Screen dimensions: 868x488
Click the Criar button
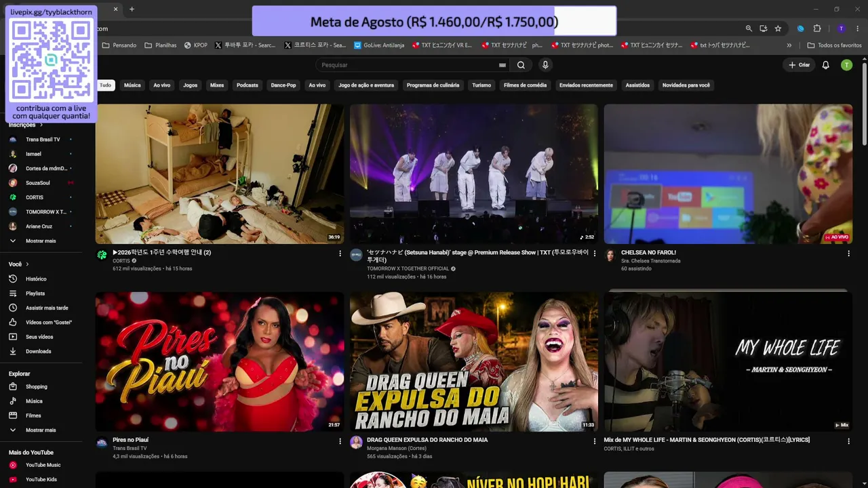(799, 65)
